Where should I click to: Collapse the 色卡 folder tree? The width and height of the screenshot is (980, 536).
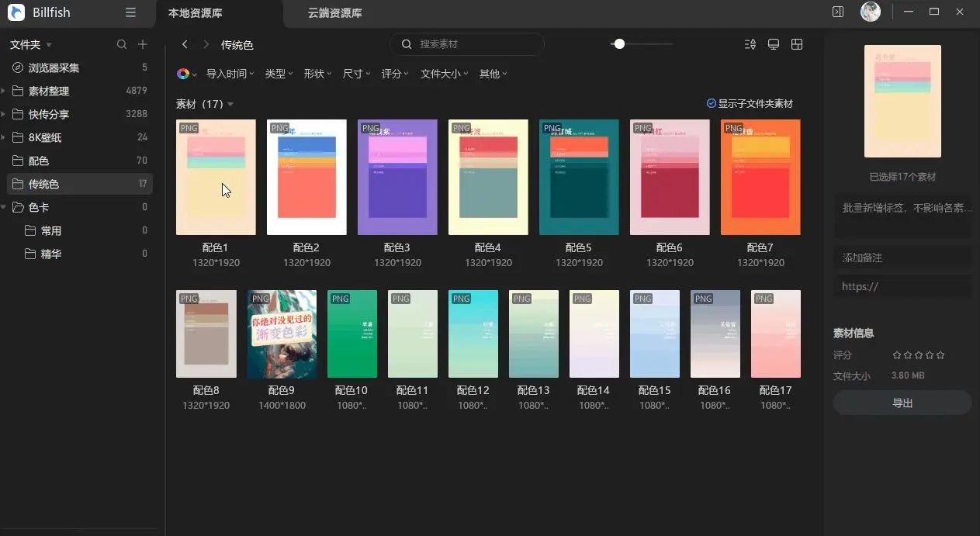point(4,207)
